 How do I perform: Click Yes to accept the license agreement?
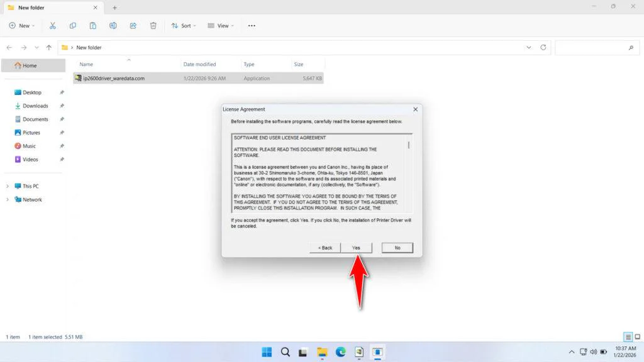coord(356,247)
